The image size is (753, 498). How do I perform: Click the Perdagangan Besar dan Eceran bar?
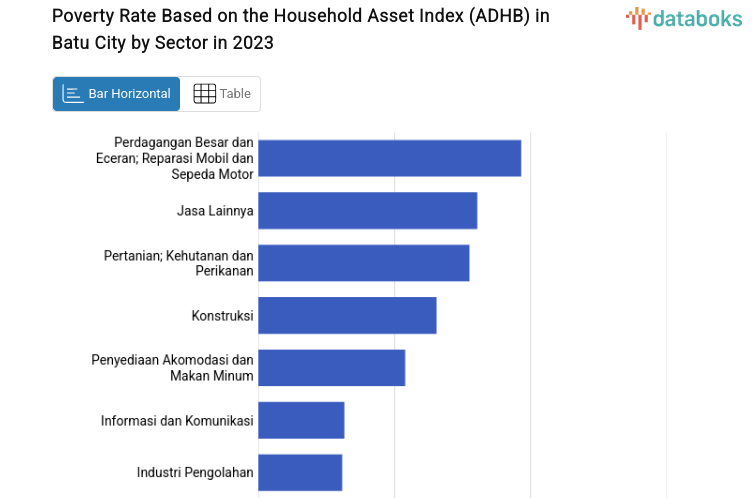coord(389,158)
